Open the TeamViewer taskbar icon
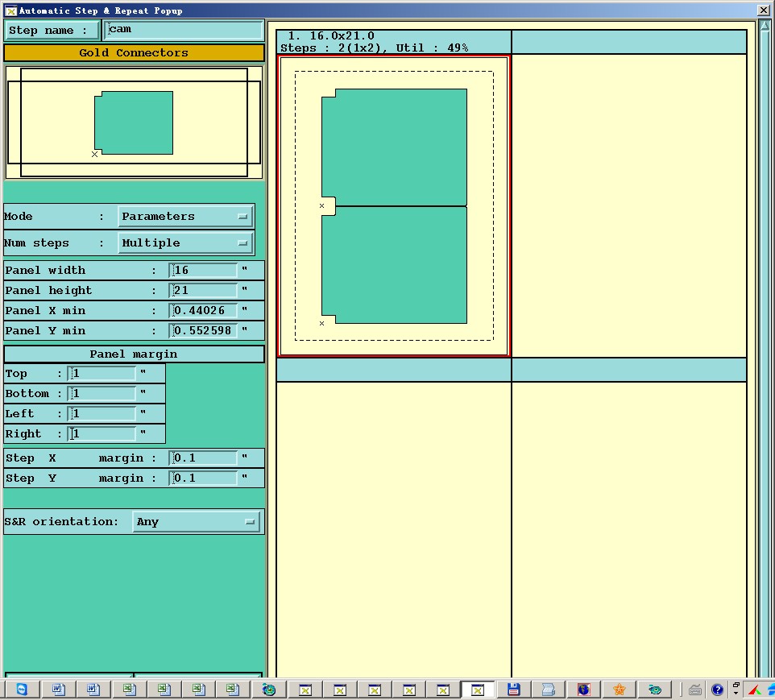 click(x=22, y=689)
